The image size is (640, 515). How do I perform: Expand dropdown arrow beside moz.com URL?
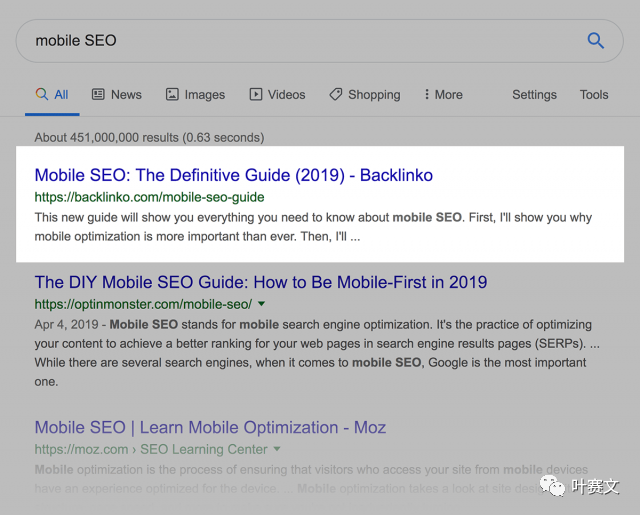point(277,450)
